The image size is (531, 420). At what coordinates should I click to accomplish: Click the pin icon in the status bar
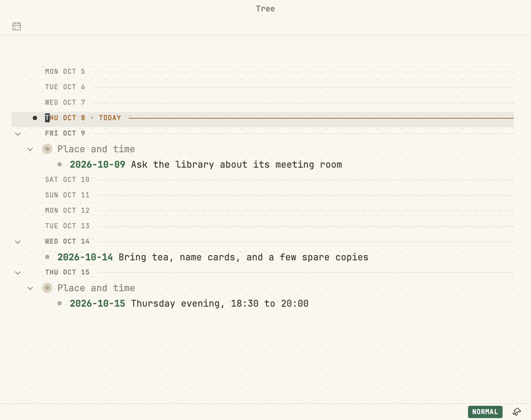(517, 412)
